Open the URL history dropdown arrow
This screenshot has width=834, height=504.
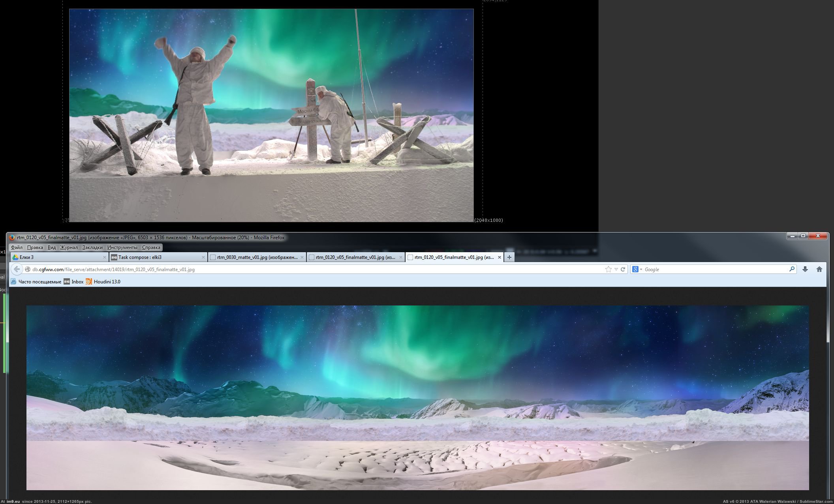616,270
